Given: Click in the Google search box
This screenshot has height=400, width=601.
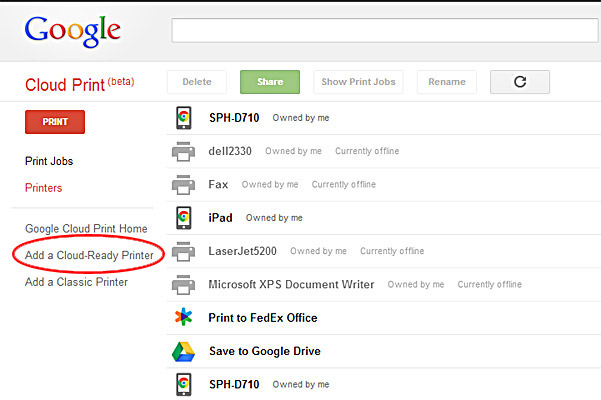Looking at the screenshot, I should point(385,30).
